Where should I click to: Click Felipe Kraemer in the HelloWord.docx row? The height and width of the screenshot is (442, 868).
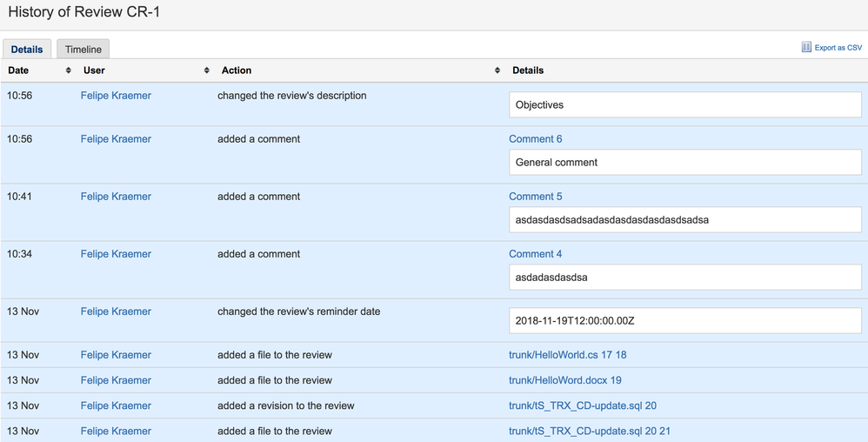(x=116, y=380)
